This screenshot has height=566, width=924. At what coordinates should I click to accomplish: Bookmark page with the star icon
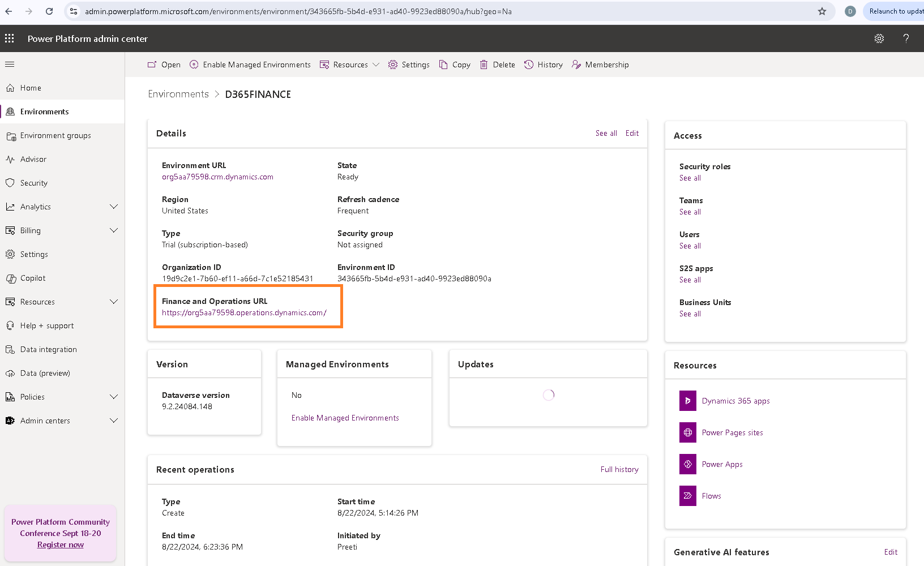(x=822, y=11)
